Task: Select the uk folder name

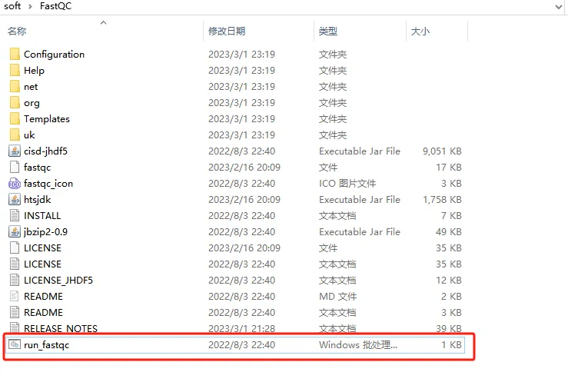Action: 29,135
